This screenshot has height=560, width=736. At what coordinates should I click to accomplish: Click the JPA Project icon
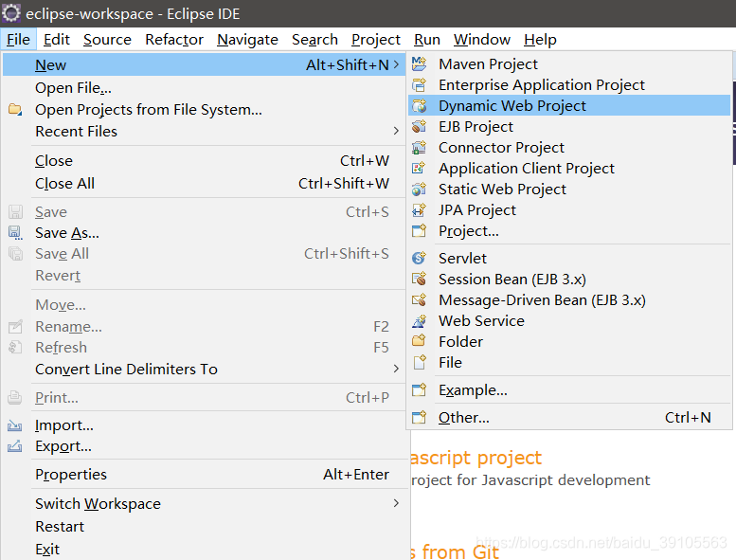click(419, 209)
